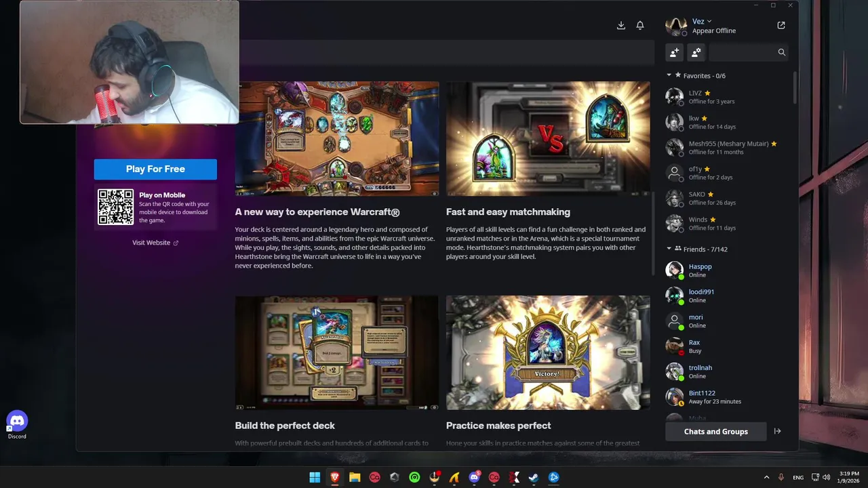The image size is (868, 488).
Task: Toggle the favorite star next to lkw
Action: click(x=705, y=119)
